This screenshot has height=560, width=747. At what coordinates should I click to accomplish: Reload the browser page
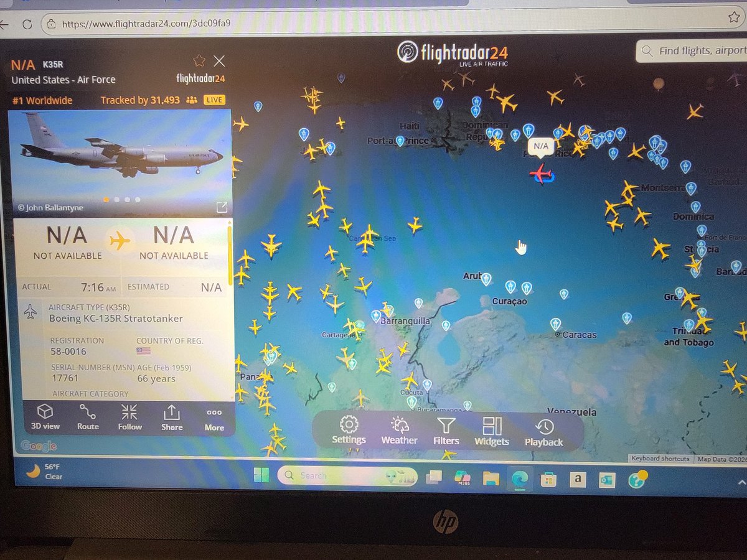[x=27, y=24]
